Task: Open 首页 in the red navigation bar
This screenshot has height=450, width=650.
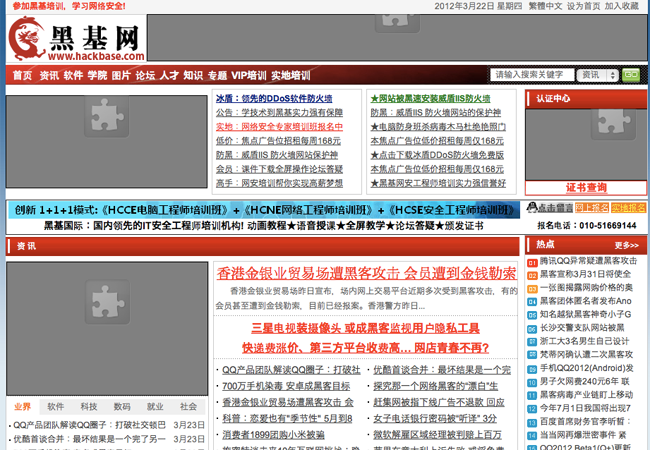Action: click(22, 75)
